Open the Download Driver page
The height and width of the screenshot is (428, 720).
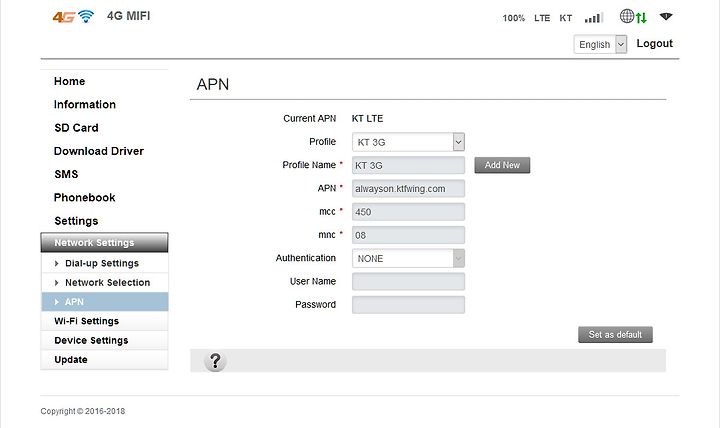coord(99,151)
